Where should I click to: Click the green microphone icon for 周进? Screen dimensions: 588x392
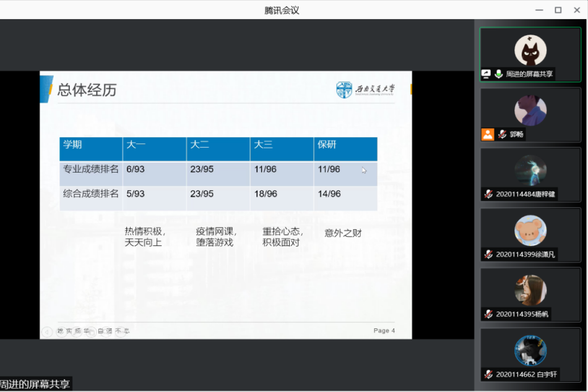[499, 74]
